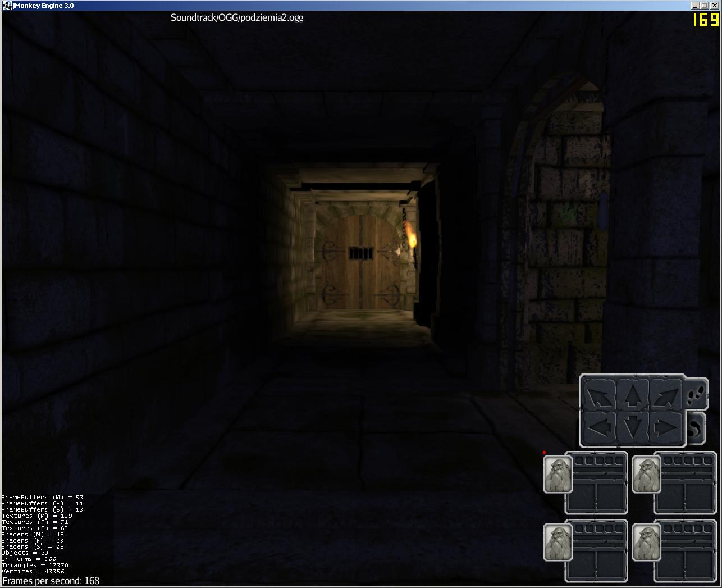
Task: Click the 'Uniforms = 366' stat line
Action: coord(29,559)
